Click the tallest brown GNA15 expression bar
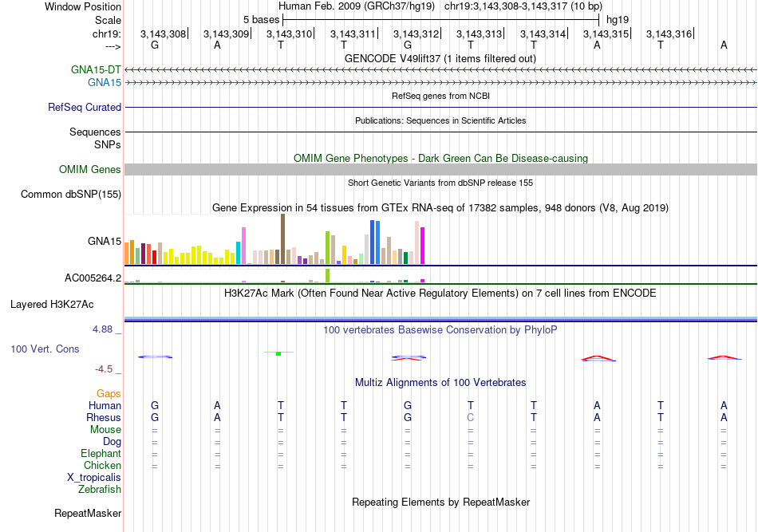This screenshot has height=532, width=758. click(282, 239)
